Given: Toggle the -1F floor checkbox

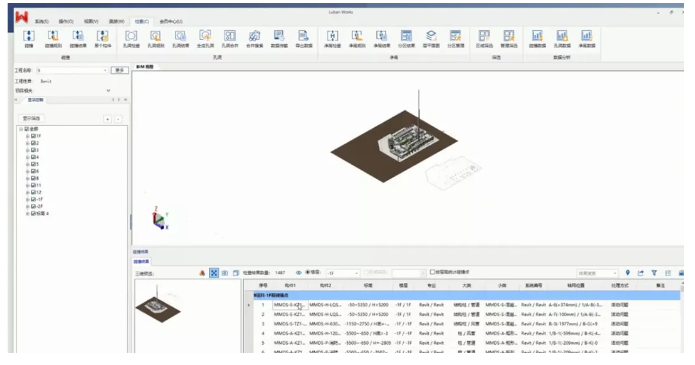Looking at the screenshot, I should pos(34,199).
